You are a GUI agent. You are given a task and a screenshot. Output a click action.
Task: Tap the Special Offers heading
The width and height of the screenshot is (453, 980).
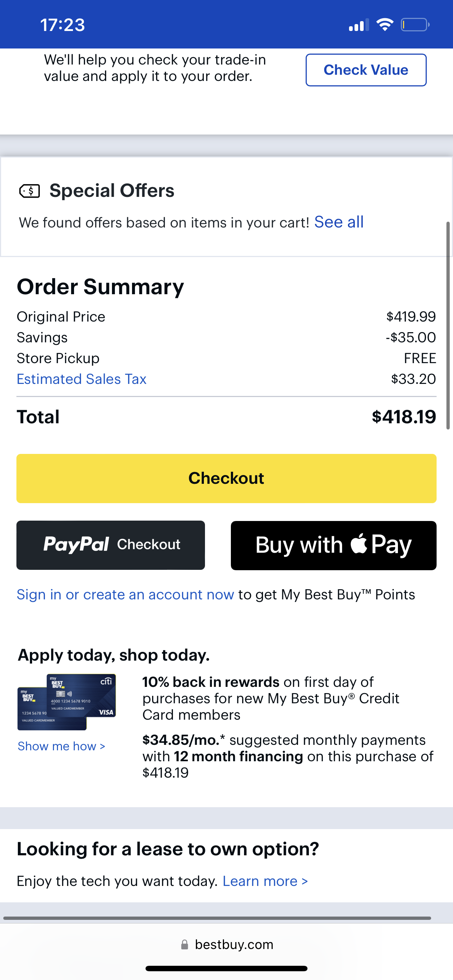(x=112, y=191)
